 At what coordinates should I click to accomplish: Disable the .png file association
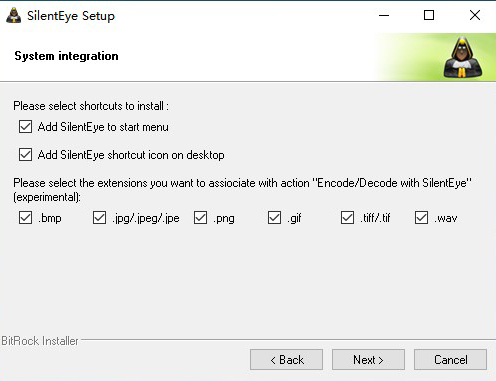(200, 218)
